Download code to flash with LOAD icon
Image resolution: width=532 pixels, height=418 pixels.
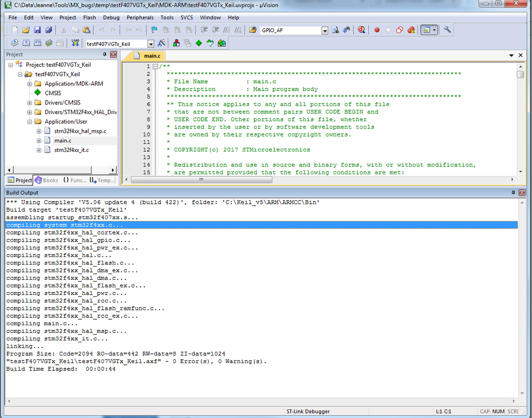75,43
